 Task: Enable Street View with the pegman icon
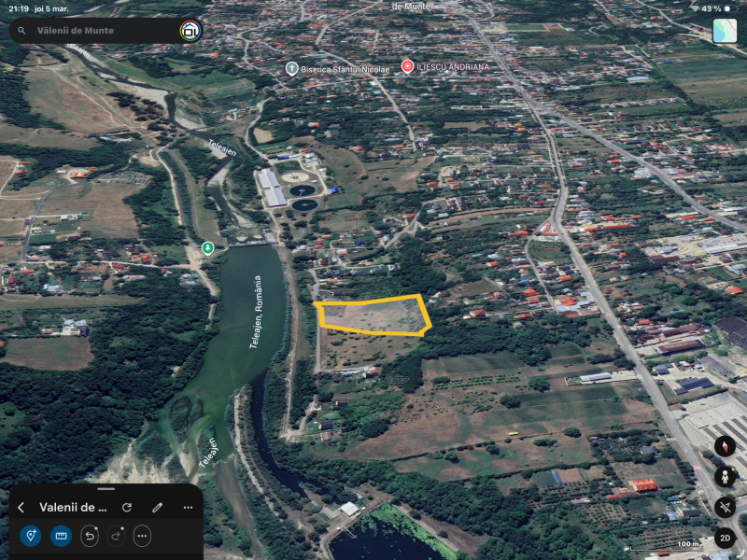726,476
